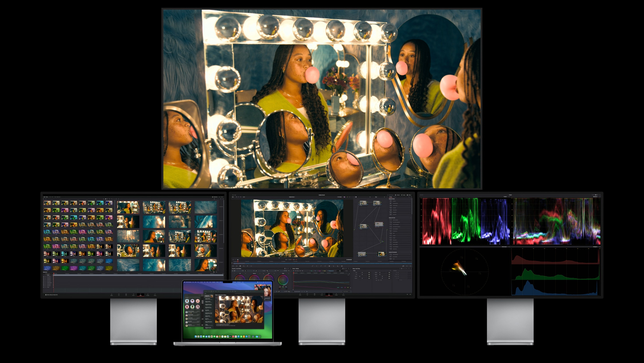Click the Offset color wheel
Screen dimensions: 644x363
pos(283,280)
